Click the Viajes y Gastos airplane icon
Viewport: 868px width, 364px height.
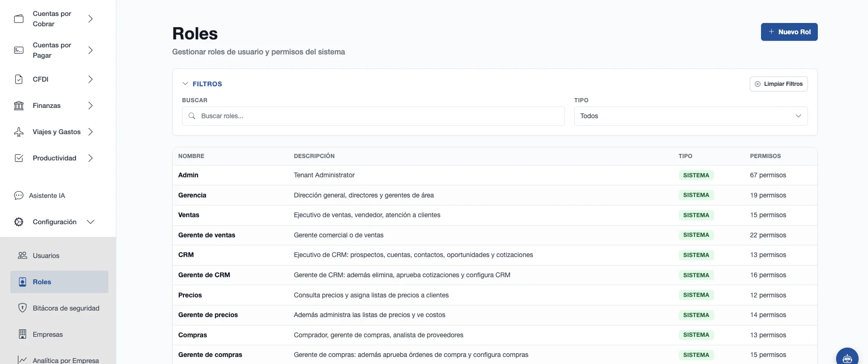click(x=19, y=132)
